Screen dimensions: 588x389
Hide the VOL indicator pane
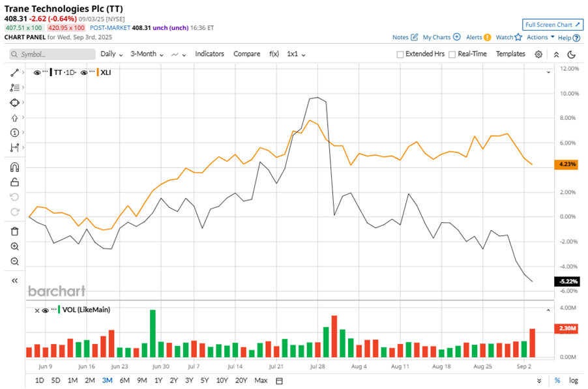coord(46,310)
